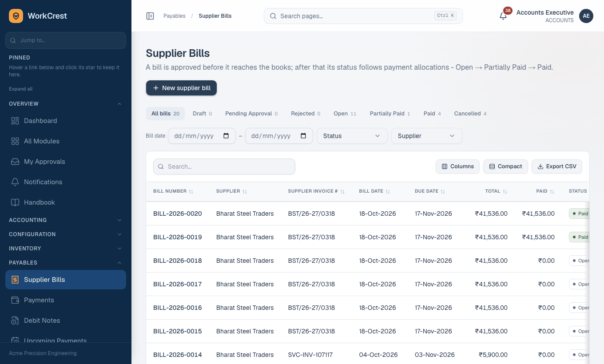Image resolution: width=604 pixels, height=364 pixels.
Task: Open Dashboard from the sidebar
Action: (x=66, y=121)
